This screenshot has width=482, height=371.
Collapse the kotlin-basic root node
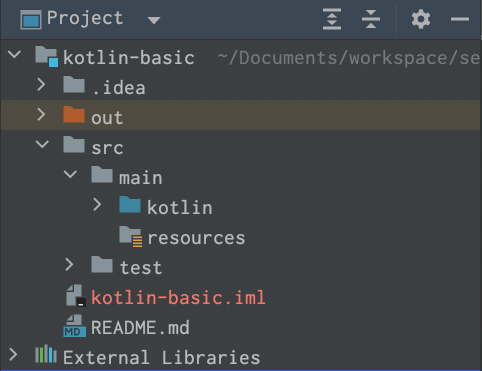point(14,54)
